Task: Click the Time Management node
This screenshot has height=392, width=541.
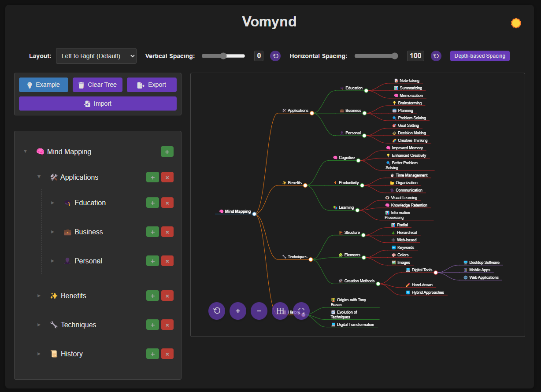Action: (x=409, y=175)
